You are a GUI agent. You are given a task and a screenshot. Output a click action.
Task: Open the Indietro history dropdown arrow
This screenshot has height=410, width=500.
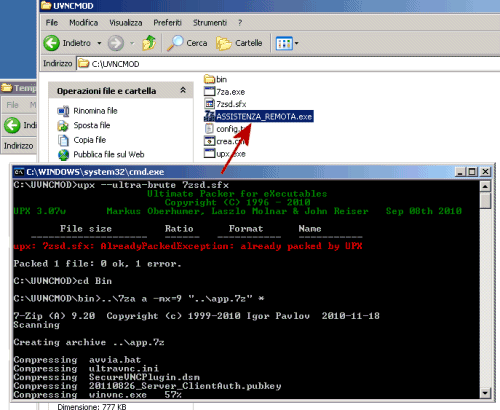point(99,43)
